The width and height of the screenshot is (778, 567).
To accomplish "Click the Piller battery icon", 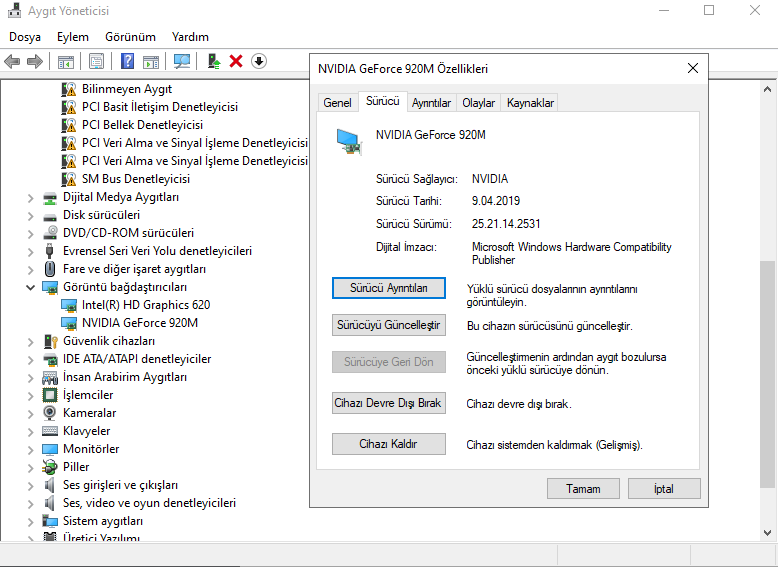I will click(50, 467).
